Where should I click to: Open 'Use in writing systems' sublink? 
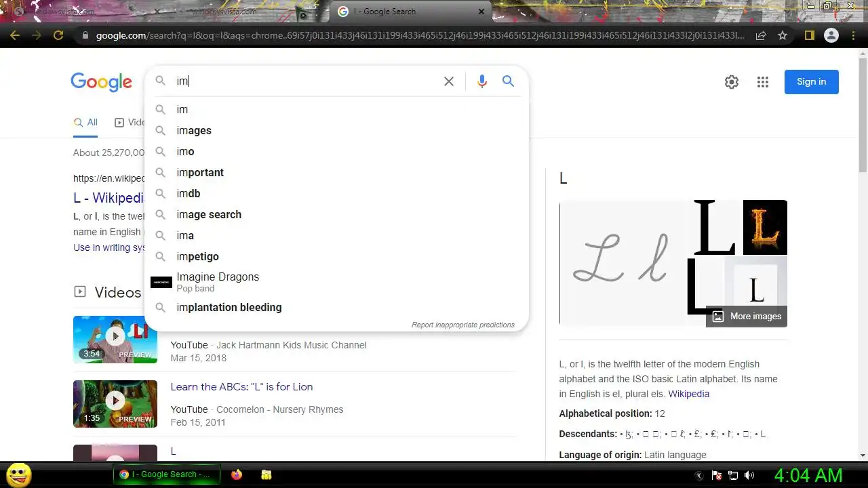tap(109, 247)
